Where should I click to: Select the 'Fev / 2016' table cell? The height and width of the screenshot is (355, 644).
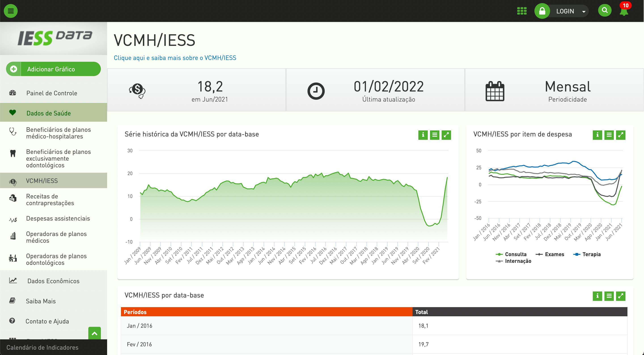(x=267, y=344)
